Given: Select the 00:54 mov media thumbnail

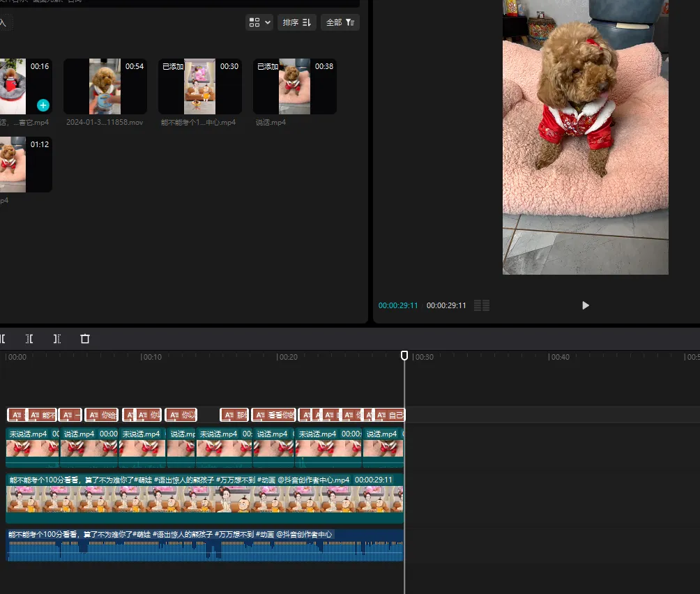Looking at the screenshot, I should click(x=105, y=86).
